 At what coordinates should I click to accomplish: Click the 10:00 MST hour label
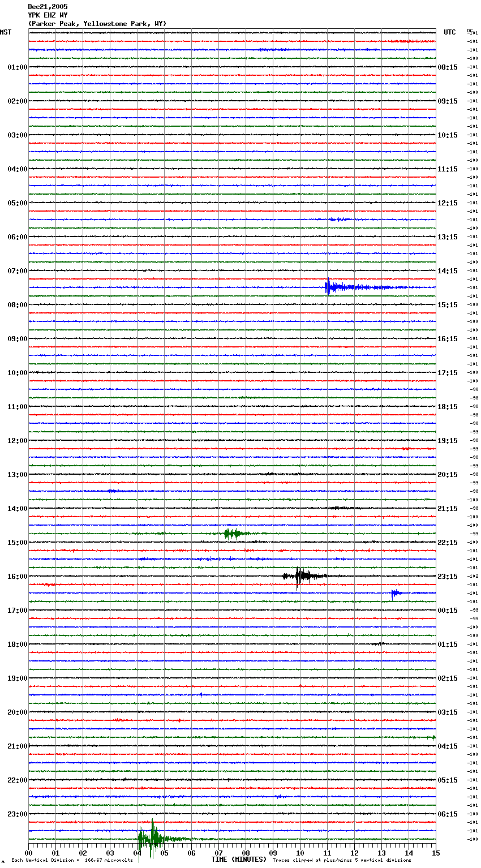click(x=18, y=373)
